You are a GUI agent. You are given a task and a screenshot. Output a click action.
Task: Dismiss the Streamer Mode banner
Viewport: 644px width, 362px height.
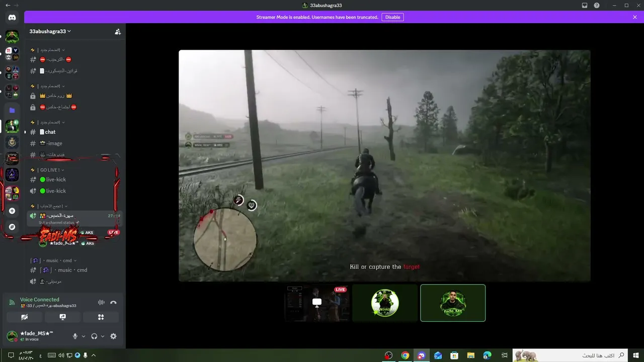[x=635, y=17]
